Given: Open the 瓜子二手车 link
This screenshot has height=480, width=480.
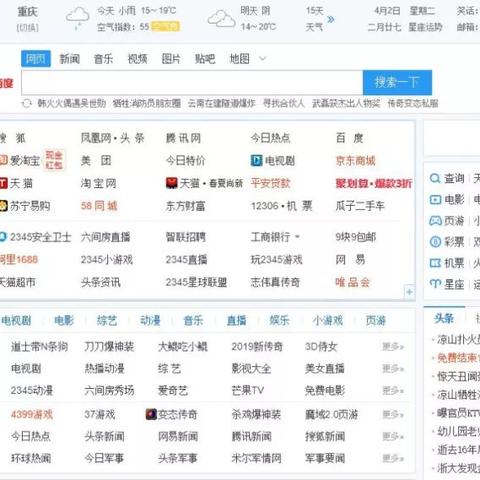Looking at the screenshot, I should tap(360, 206).
